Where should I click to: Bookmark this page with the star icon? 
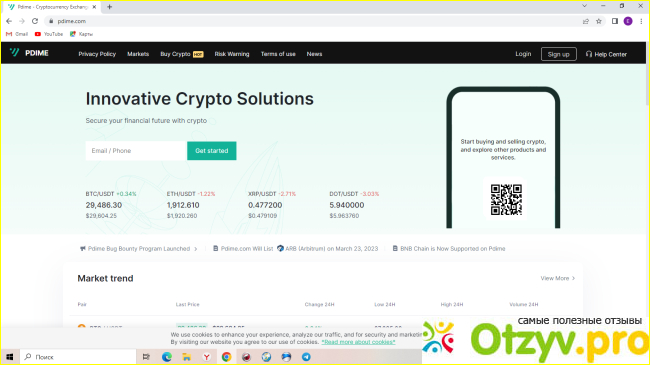point(599,21)
